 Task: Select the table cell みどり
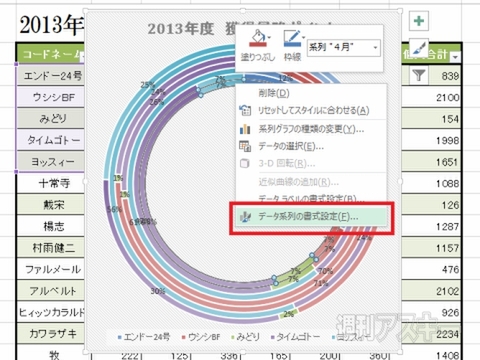(51, 118)
